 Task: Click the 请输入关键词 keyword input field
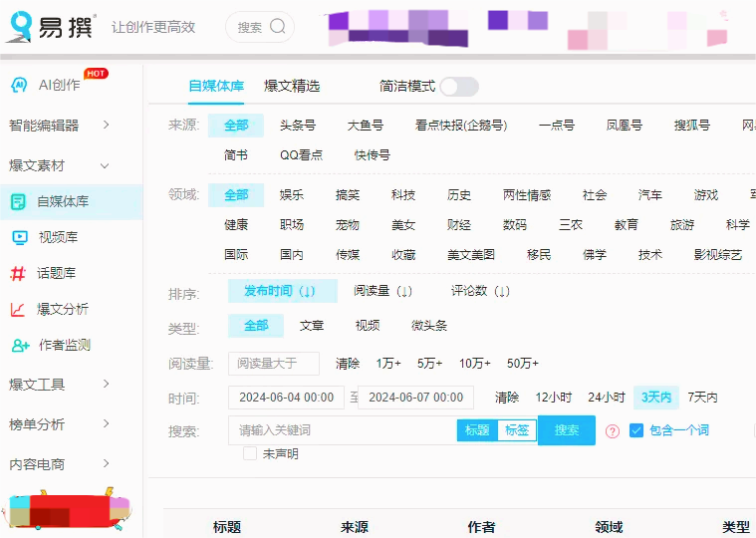click(344, 430)
